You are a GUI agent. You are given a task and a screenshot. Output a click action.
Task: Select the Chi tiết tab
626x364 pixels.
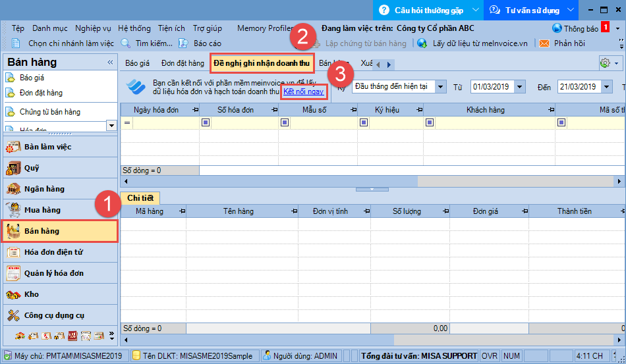140,197
